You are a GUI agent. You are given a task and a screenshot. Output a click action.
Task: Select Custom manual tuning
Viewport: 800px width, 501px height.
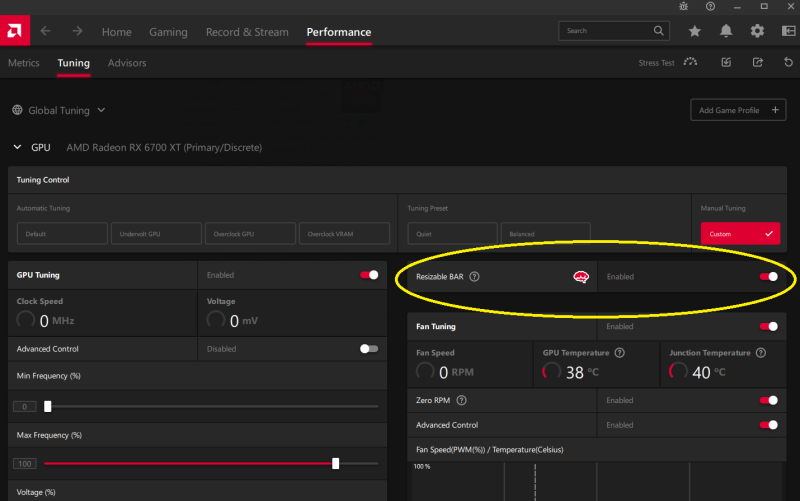coord(740,234)
